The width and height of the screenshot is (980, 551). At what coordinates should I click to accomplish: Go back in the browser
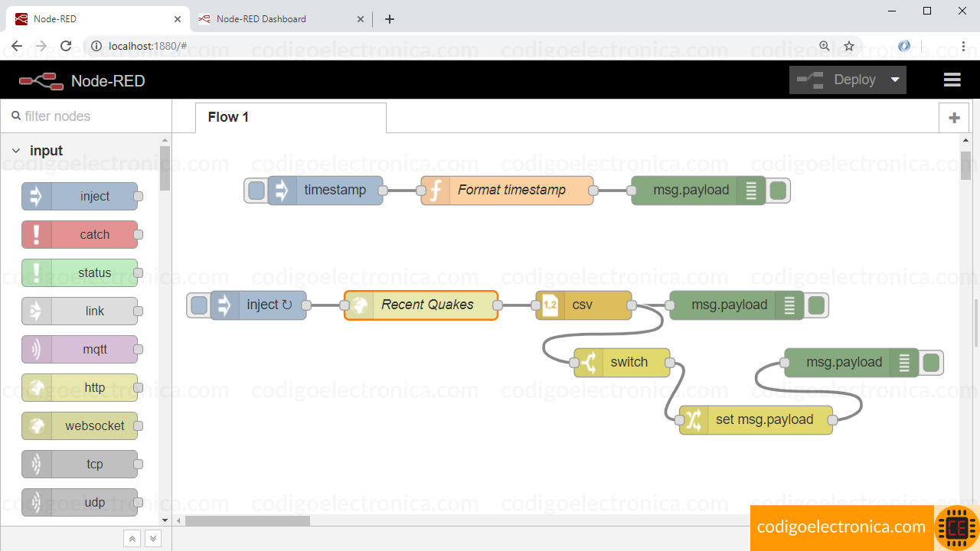point(17,46)
